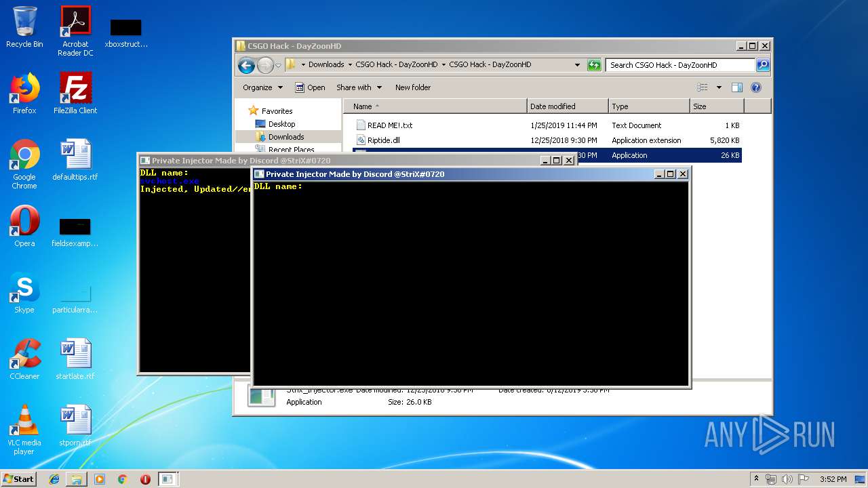868x488 pixels.
Task: Click New folder in Explorer toolbar
Action: coord(413,87)
